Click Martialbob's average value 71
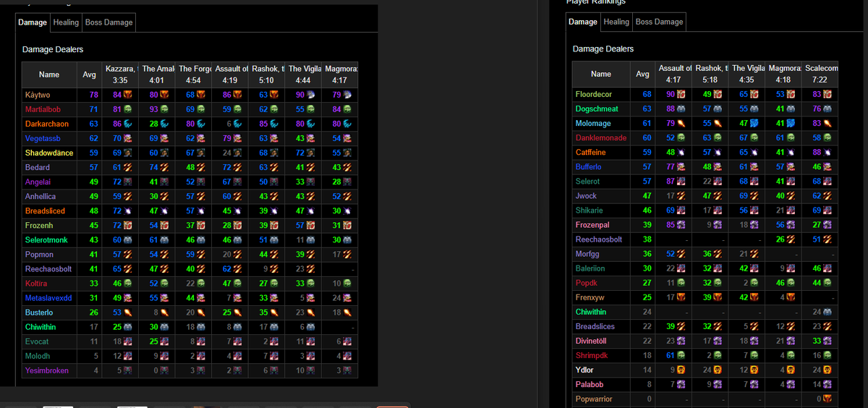 [x=93, y=109]
